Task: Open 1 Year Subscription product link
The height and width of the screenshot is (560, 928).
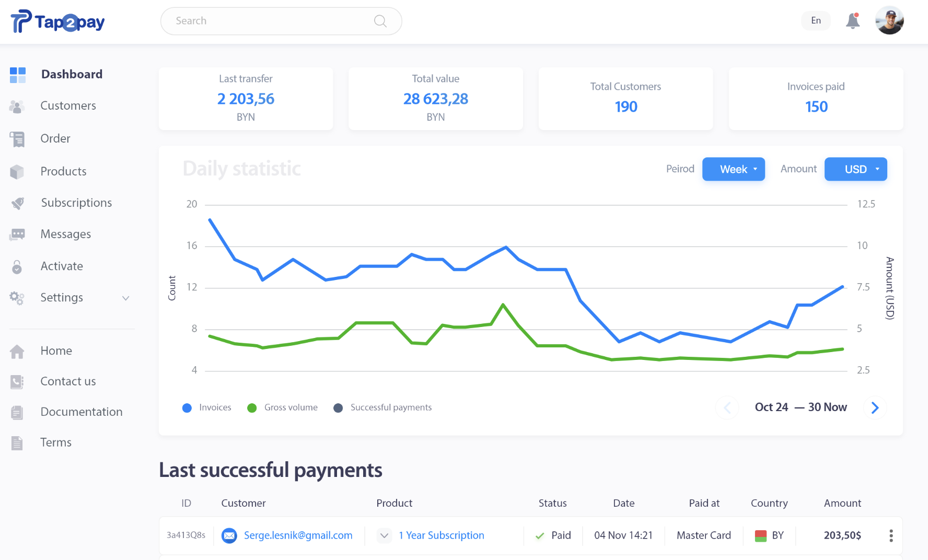Action: click(x=442, y=535)
